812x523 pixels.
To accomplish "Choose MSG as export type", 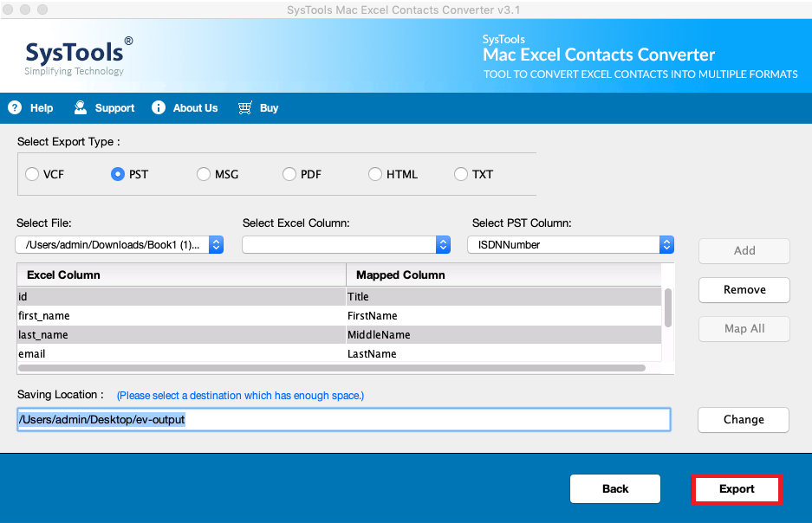I will pos(204,174).
